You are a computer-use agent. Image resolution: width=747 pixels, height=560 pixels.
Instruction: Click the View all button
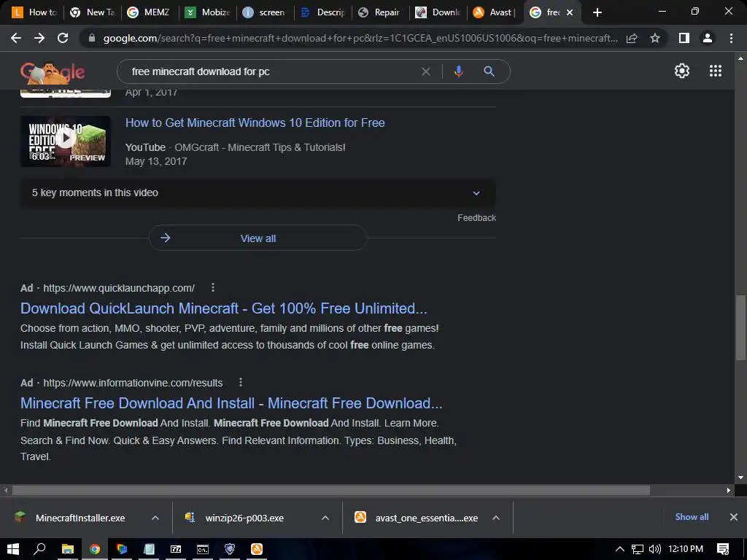click(x=258, y=238)
